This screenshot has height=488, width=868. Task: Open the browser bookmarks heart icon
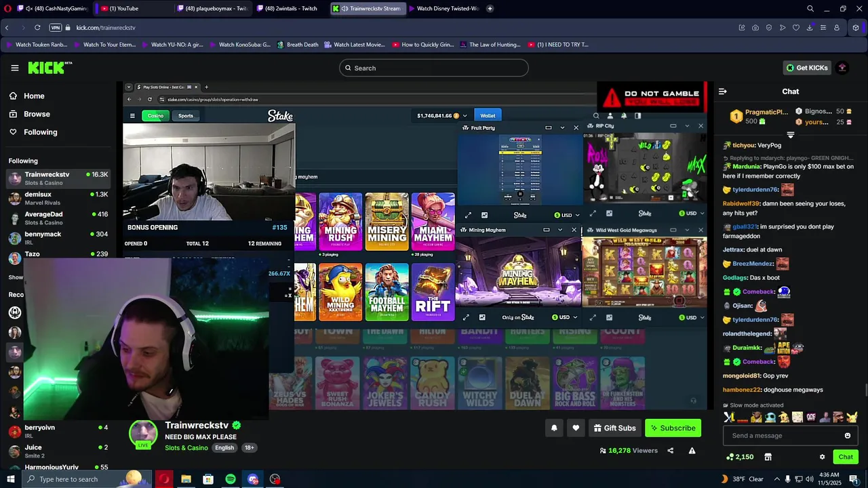[x=796, y=28]
